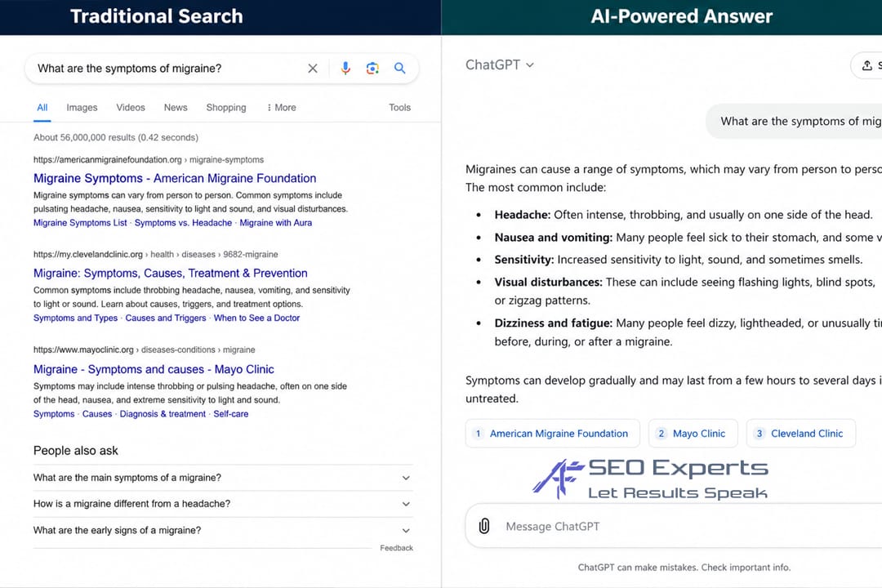Viewport: 882px width, 588px height.
Task: Open the American Migraine Foundation source chip
Action: tap(552, 434)
